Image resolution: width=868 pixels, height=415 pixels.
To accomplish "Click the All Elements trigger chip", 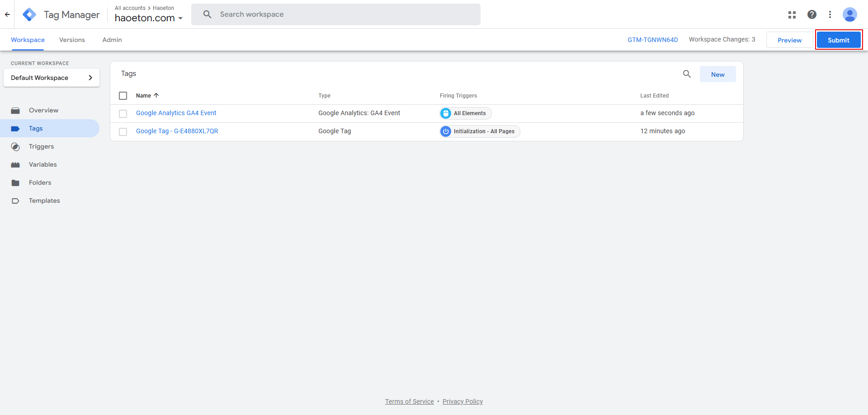I will click(x=466, y=113).
